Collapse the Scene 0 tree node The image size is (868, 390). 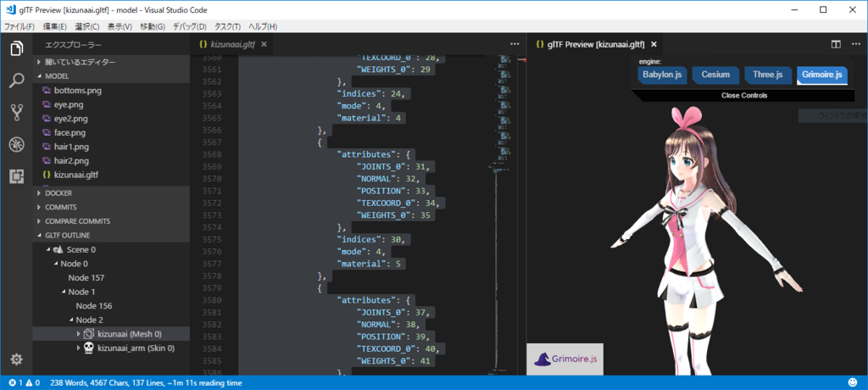tap(48, 250)
